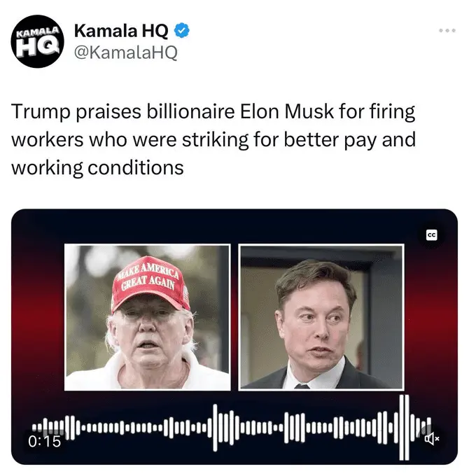Open the three-dot more options menu

[447, 30]
